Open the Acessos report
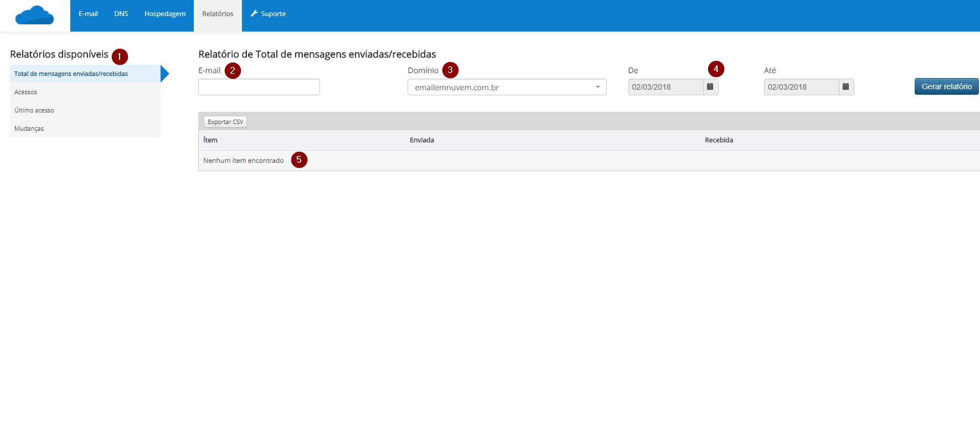The width and height of the screenshot is (980, 427). (x=26, y=92)
